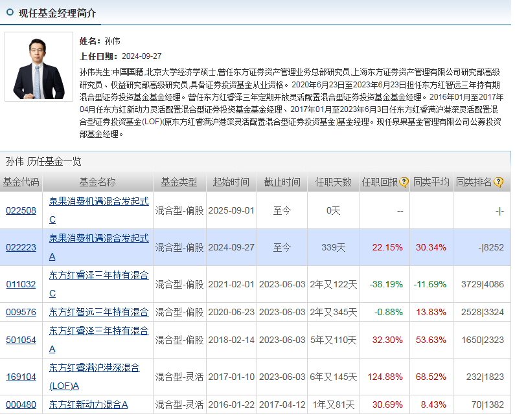Click the 339天 tenure cell
This screenshot has width=515, height=420.
click(334, 247)
